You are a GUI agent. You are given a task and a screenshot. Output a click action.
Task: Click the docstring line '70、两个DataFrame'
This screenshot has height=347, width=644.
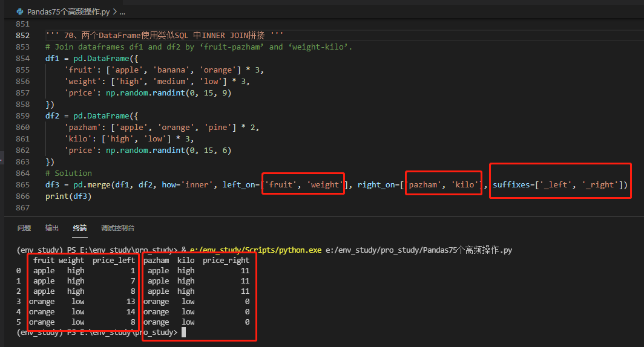point(164,35)
